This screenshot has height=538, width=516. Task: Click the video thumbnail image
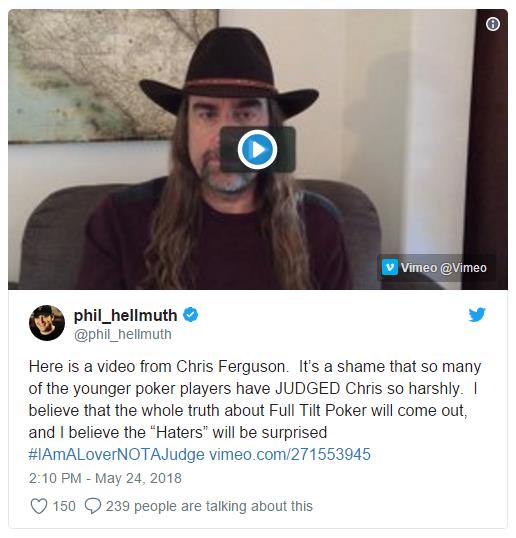click(x=258, y=150)
